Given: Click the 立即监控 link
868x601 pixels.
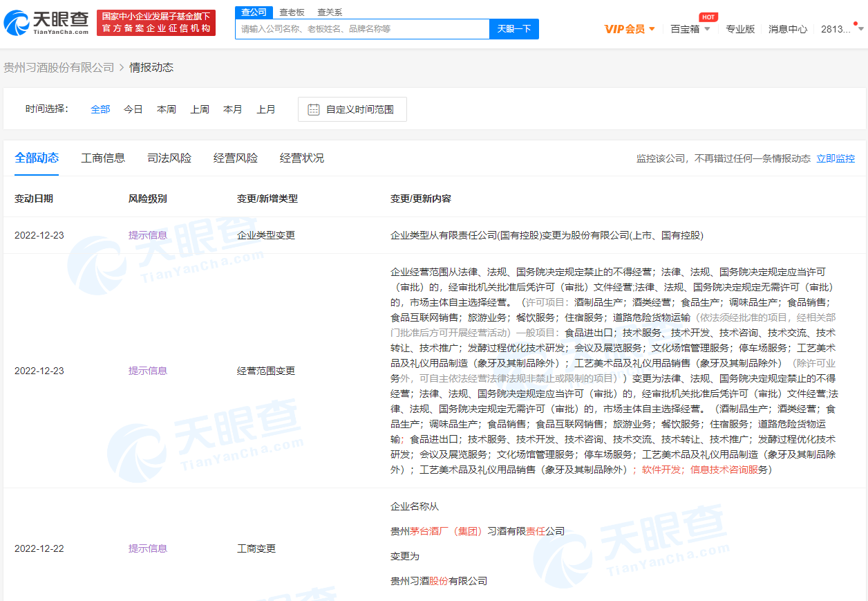Looking at the screenshot, I should click(x=836, y=158).
